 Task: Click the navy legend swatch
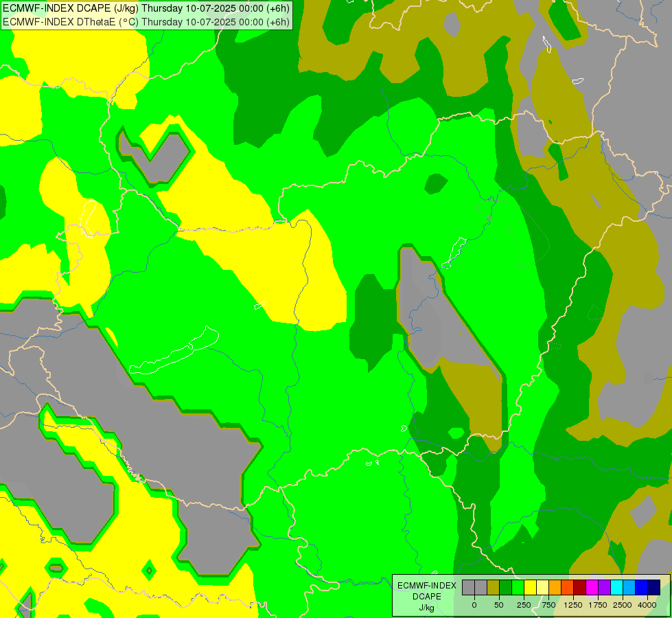[x=654, y=588]
